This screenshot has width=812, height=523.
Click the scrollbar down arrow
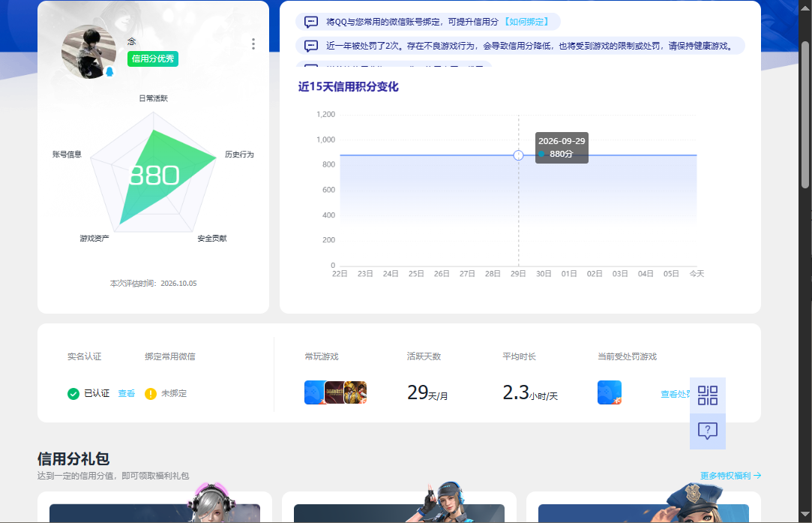pos(805,515)
